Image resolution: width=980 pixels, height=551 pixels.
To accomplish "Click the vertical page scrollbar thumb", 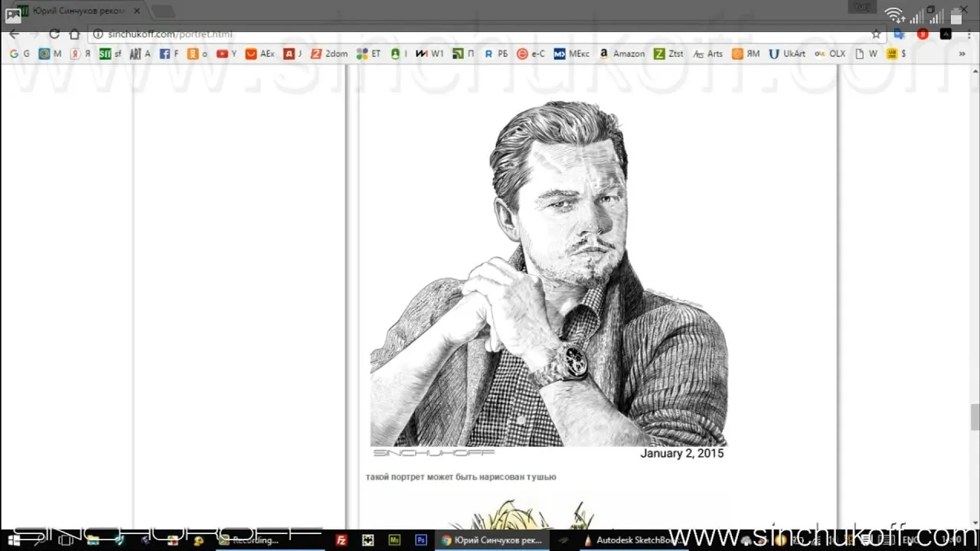I will click(975, 417).
